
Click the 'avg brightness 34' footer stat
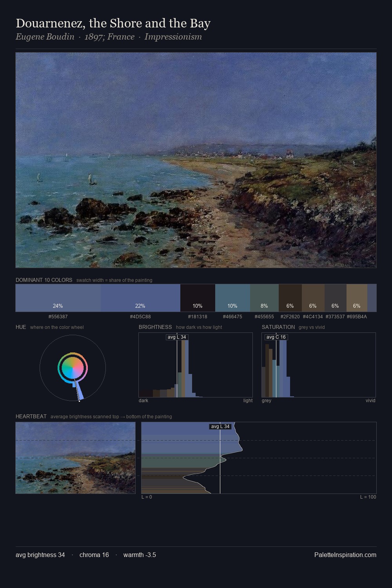(x=40, y=555)
